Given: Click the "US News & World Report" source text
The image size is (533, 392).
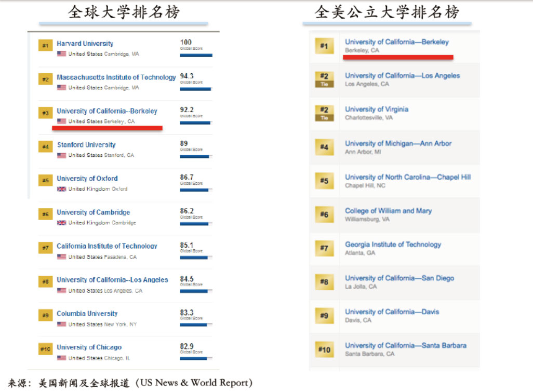Looking at the screenshot, I should [194, 383].
